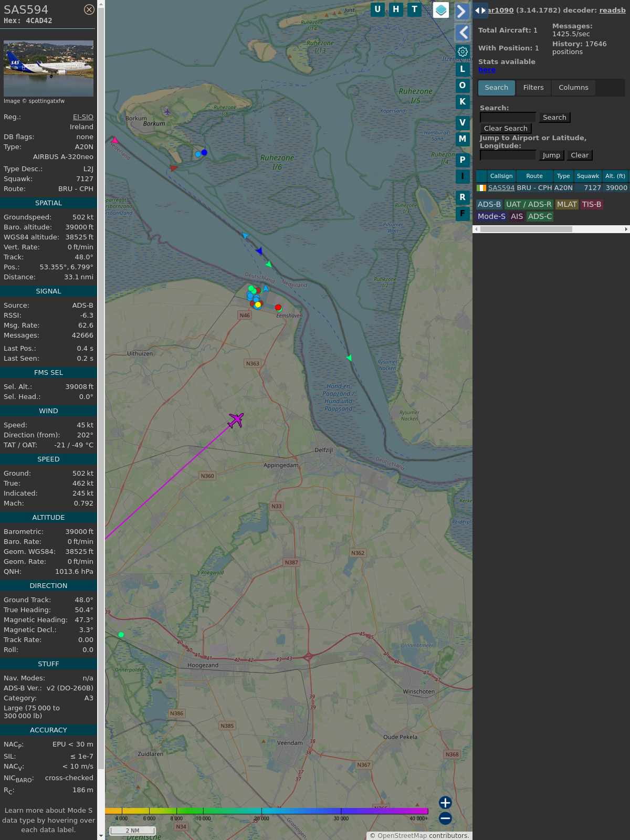This screenshot has height=840, width=630.
Task: Click the magenta arrow marker near Borkum
Action: (x=114, y=141)
